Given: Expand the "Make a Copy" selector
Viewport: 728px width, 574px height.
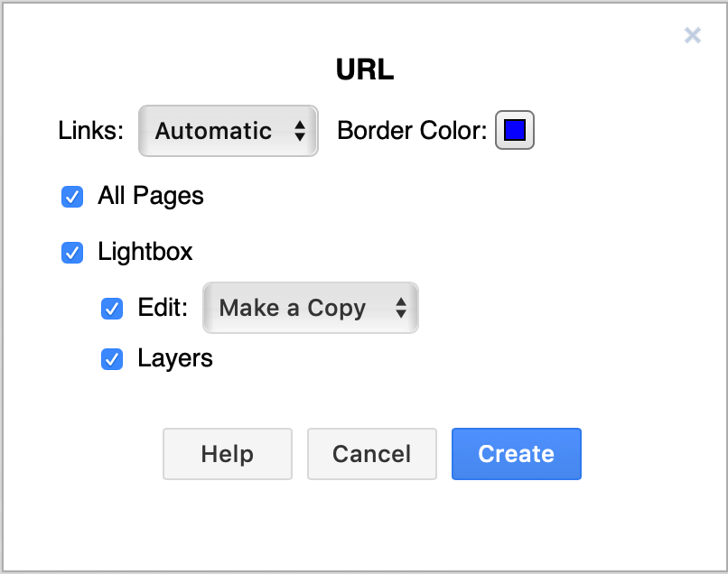Looking at the screenshot, I should 310,308.
